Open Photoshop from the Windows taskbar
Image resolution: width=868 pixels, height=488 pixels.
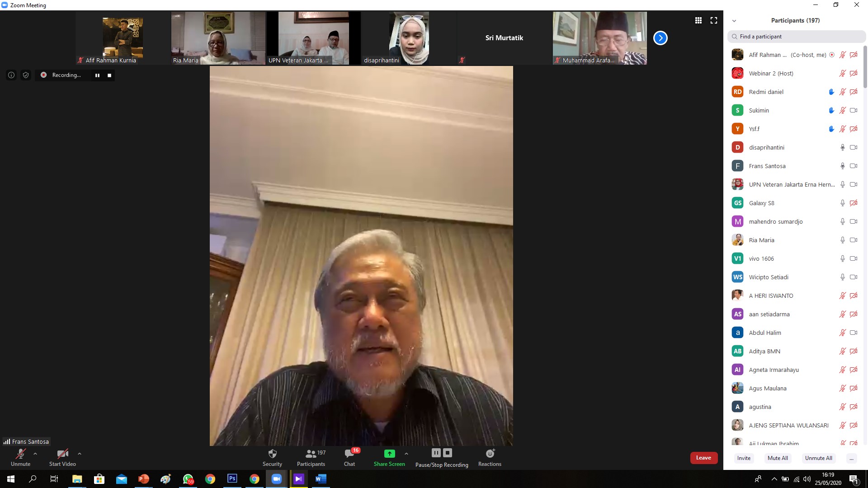point(232,479)
